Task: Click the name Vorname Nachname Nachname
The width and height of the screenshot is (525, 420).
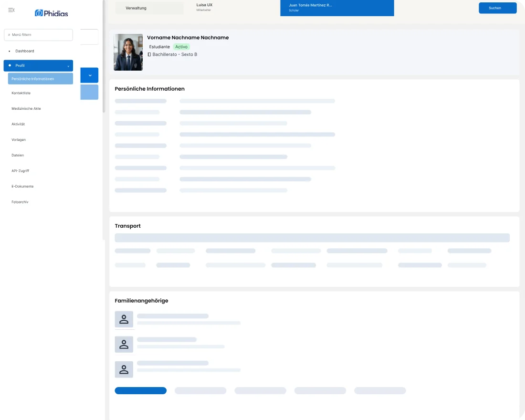Action: click(x=188, y=38)
